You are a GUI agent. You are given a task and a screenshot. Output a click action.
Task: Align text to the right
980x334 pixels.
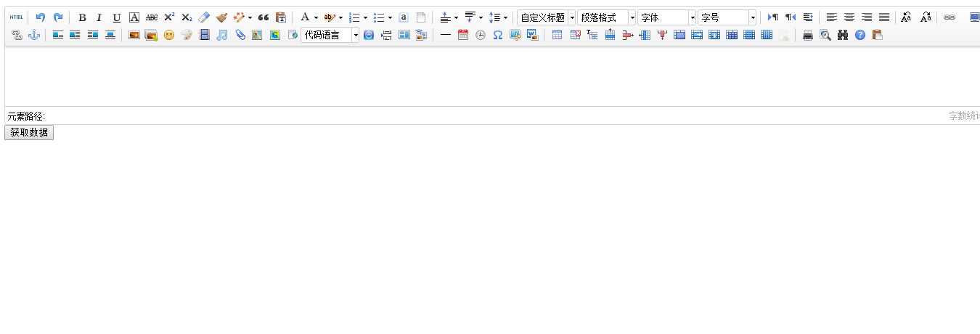click(867, 17)
